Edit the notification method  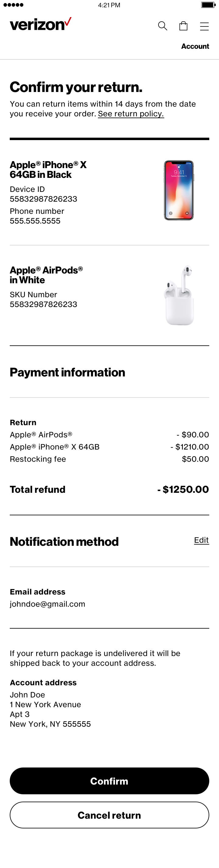(x=201, y=540)
